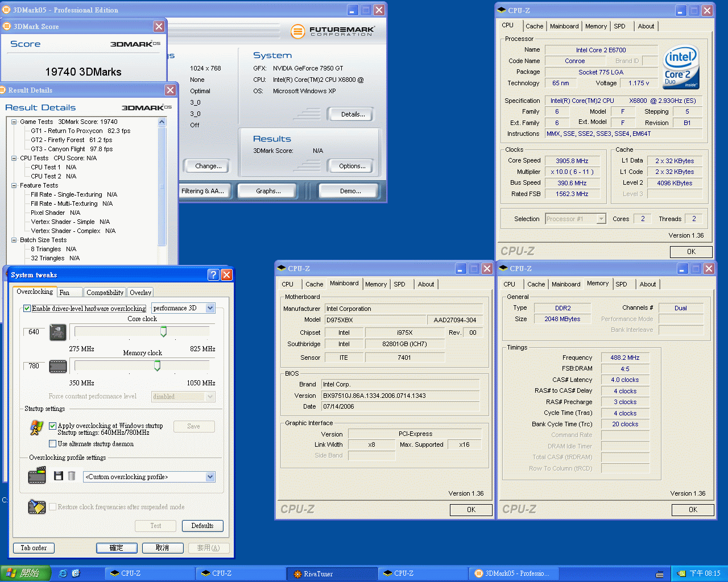The width and height of the screenshot is (728, 582).
Task: Click the Tab order button
Action: click(x=34, y=548)
